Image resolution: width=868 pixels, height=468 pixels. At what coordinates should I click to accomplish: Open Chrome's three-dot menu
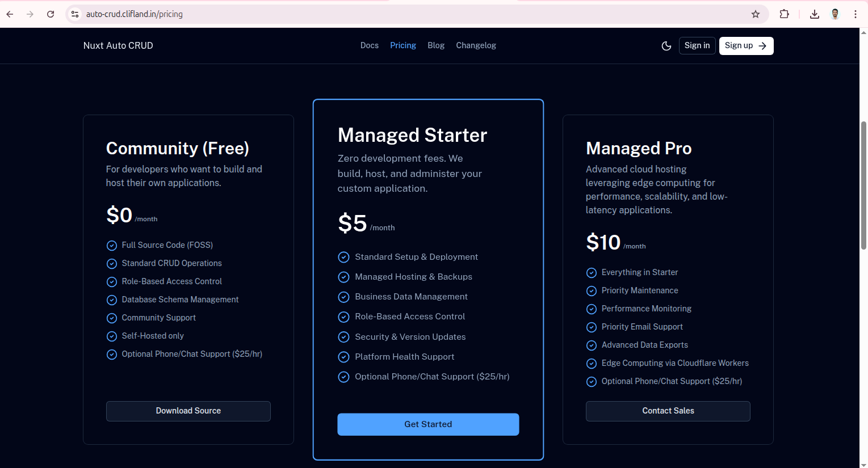[x=855, y=14]
